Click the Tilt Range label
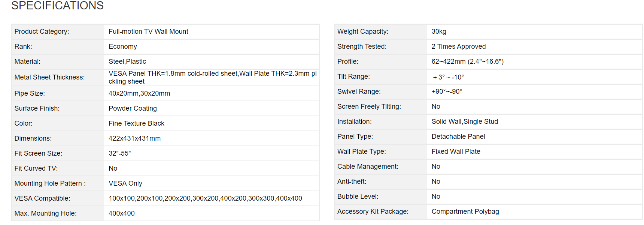The image size is (644, 225). click(x=353, y=76)
